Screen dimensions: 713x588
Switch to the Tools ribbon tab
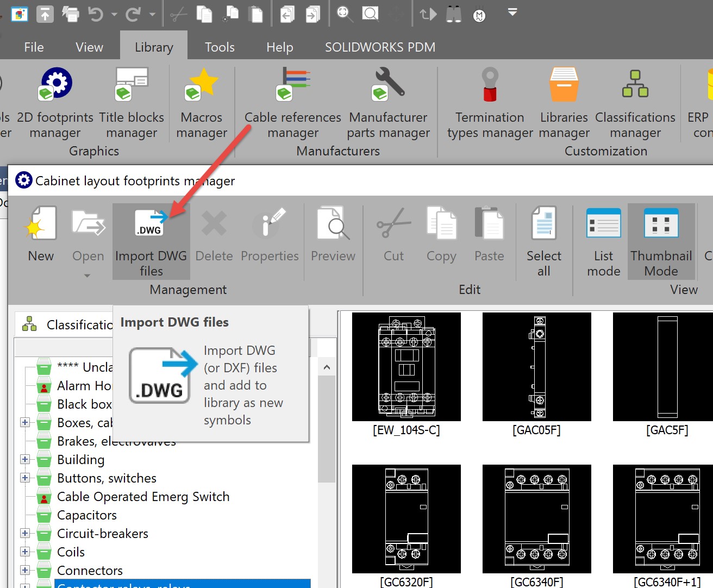click(x=219, y=47)
